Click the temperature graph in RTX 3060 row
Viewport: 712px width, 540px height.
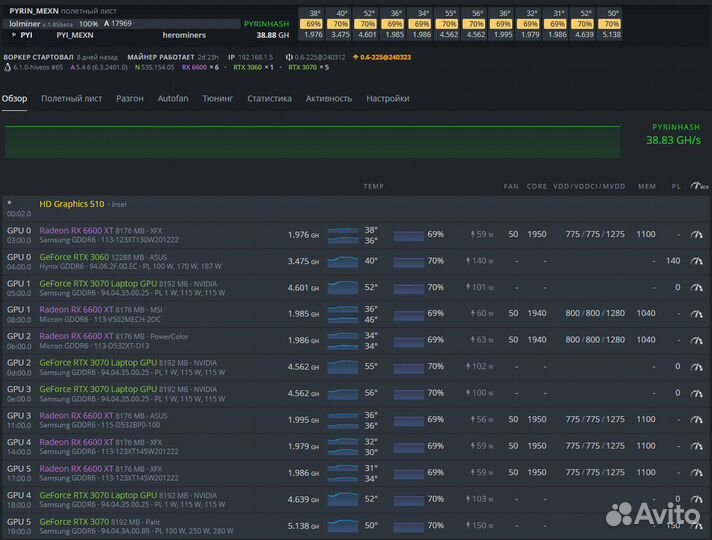pos(343,261)
